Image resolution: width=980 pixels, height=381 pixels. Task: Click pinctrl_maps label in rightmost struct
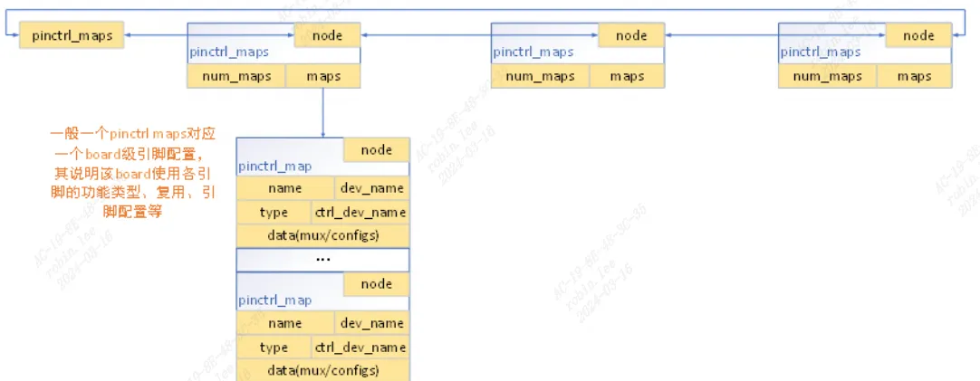point(821,52)
